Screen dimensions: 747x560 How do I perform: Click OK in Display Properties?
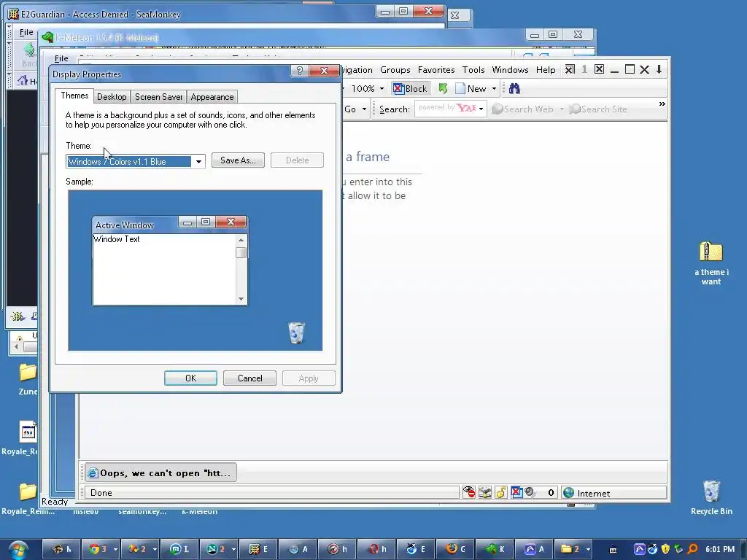click(190, 378)
